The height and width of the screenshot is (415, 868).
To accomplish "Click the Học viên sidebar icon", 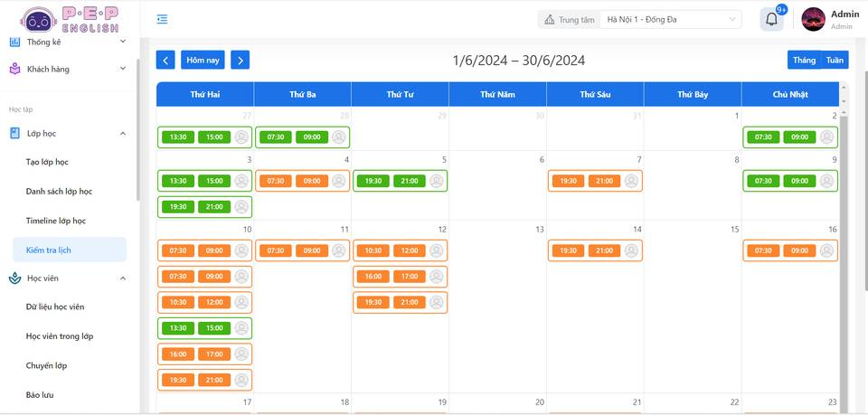I will pyautogui.click(x=15, y=278).
